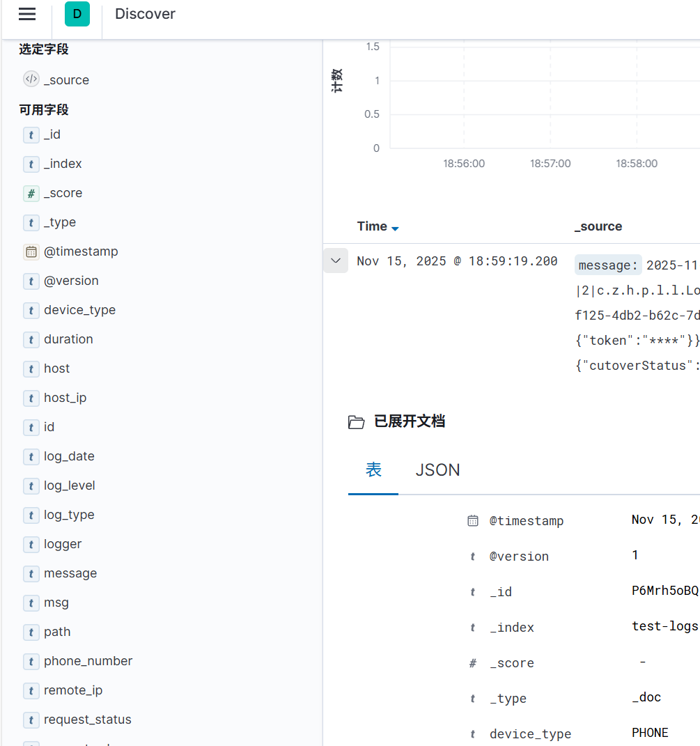Click the _score number type icon
This screenshot has width=700, height=746.
(31, 194)
